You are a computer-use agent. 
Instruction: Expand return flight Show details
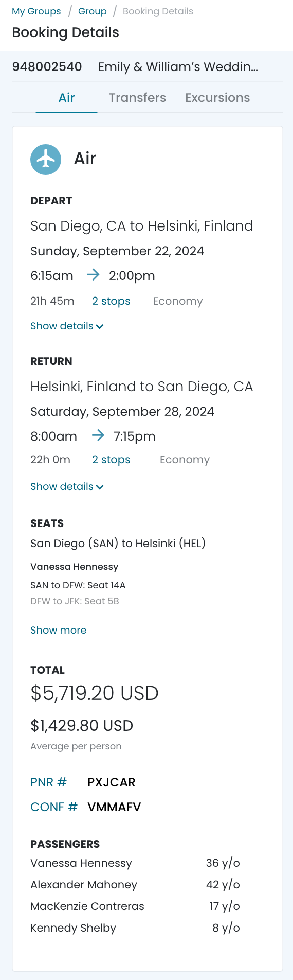point(67,486)
